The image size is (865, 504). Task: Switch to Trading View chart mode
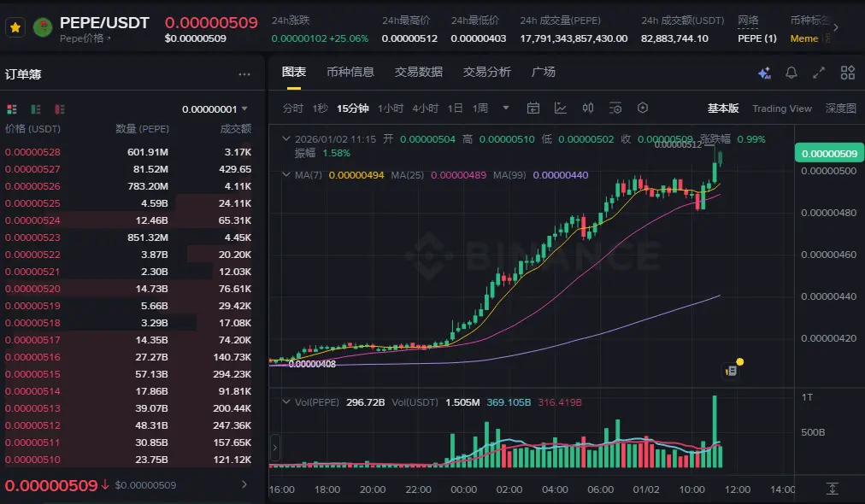pos(782,108)
